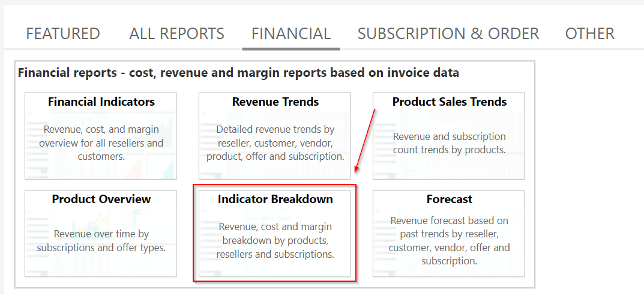644x295 pixels.
Task: Open the Product Sales Trends report card
Action: [449, 136]
